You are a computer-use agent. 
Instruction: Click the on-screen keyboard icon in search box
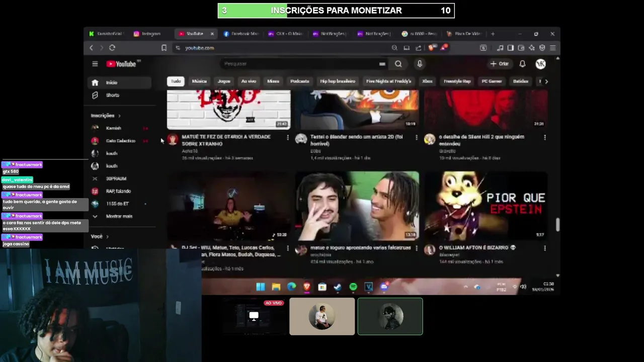382,64
